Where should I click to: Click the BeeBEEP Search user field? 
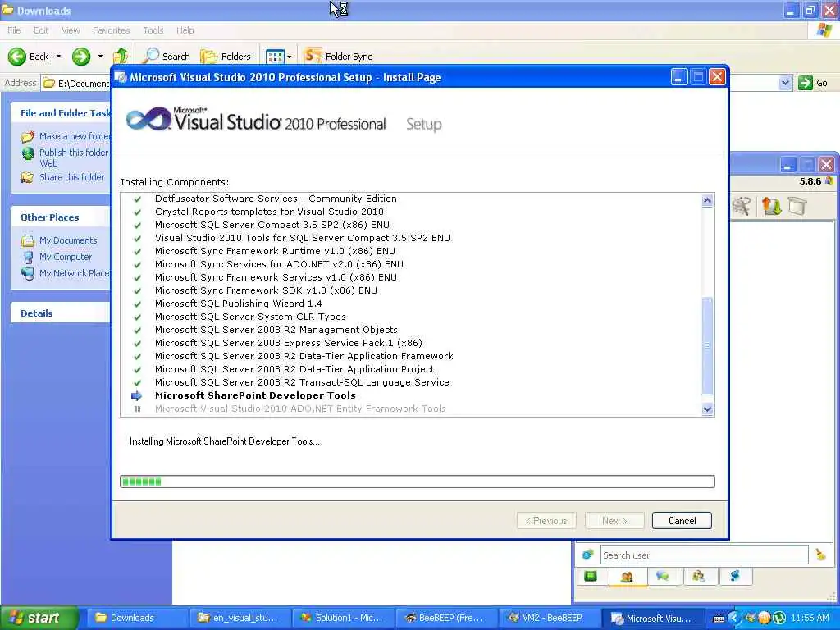(704, 555)
